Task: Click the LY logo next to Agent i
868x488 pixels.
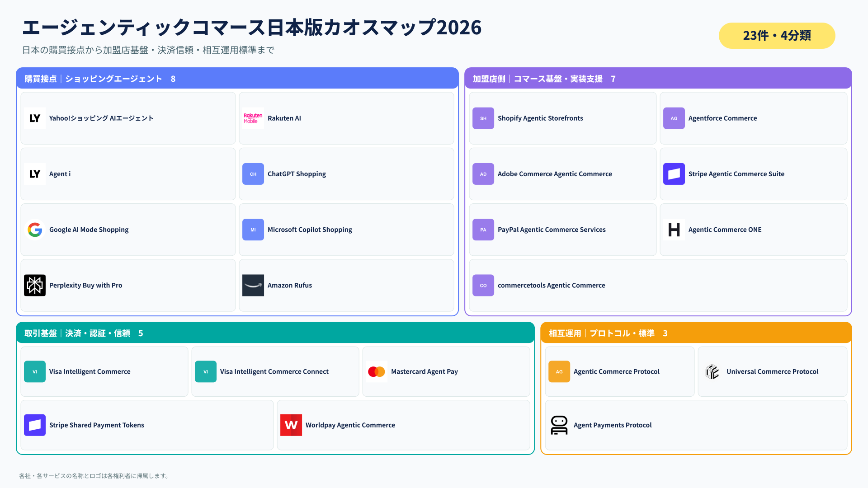Action: [x=35, y=174]
